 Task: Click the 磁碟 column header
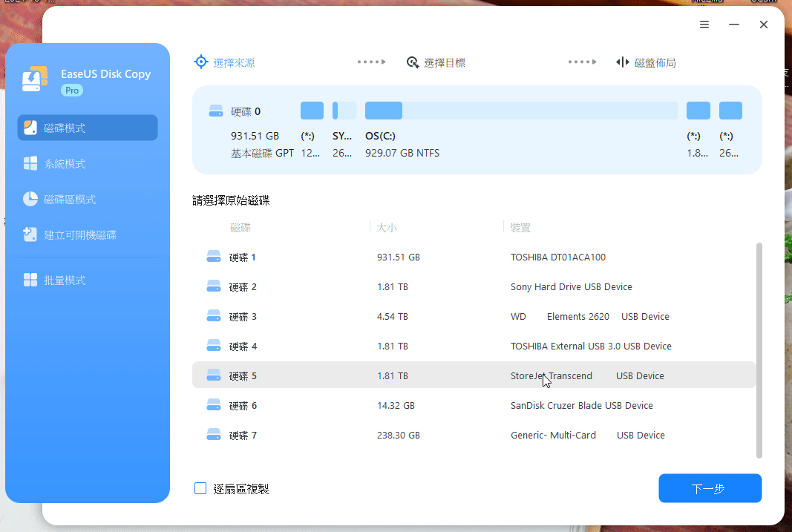[x=240, y=228]
